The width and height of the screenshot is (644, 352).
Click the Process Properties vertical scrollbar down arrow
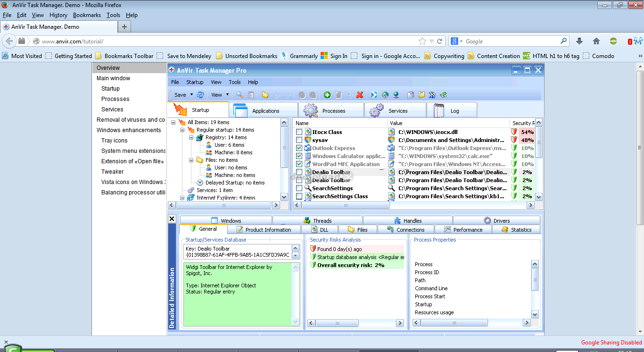pos(535,315)
